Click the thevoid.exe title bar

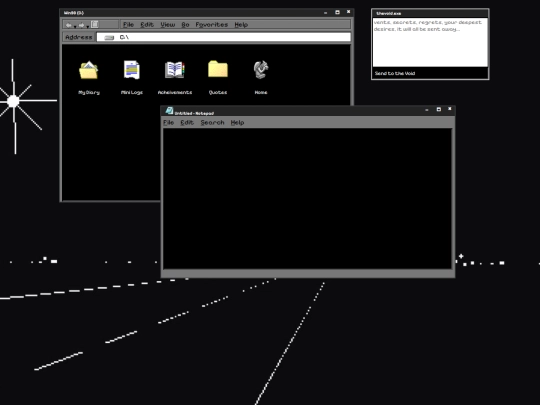pos(430,13)
